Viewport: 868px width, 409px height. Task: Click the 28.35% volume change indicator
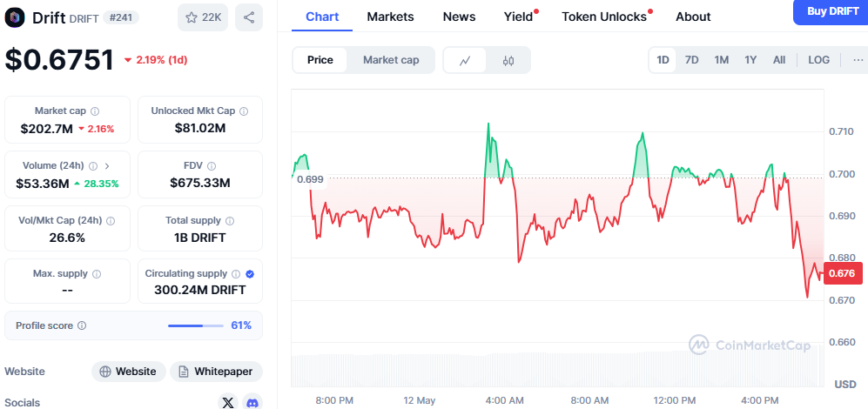(97, 184)
